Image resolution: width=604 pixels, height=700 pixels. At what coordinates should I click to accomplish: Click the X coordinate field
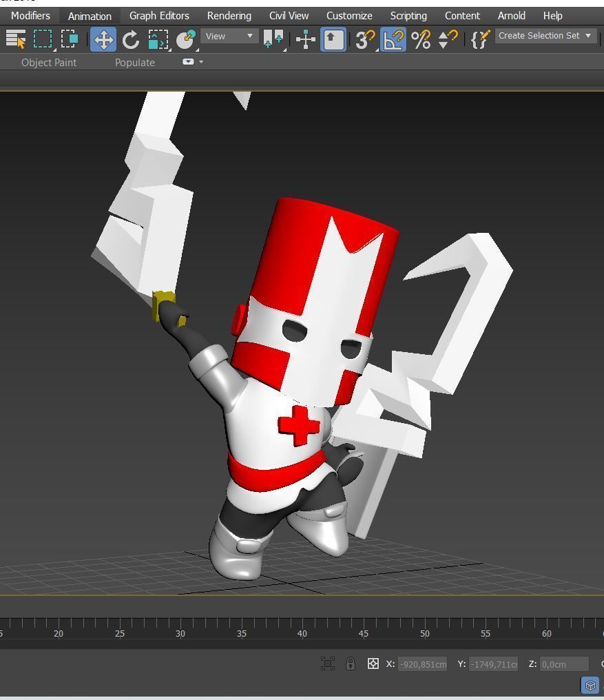pyautogui.click(x=422, y=664)
